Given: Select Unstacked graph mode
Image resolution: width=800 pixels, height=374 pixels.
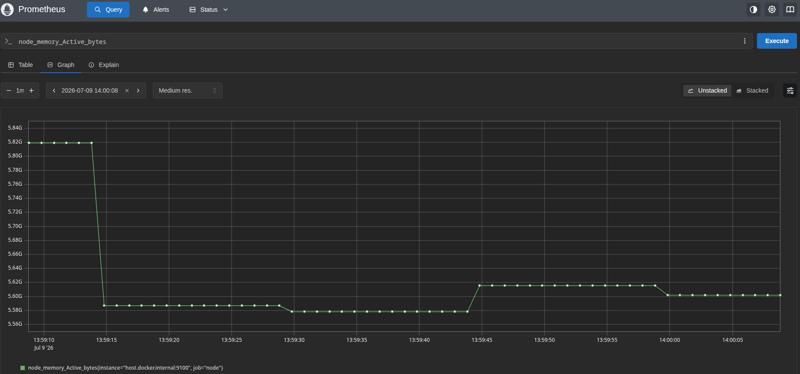Looking at the screenshot, I should point(707,90).
